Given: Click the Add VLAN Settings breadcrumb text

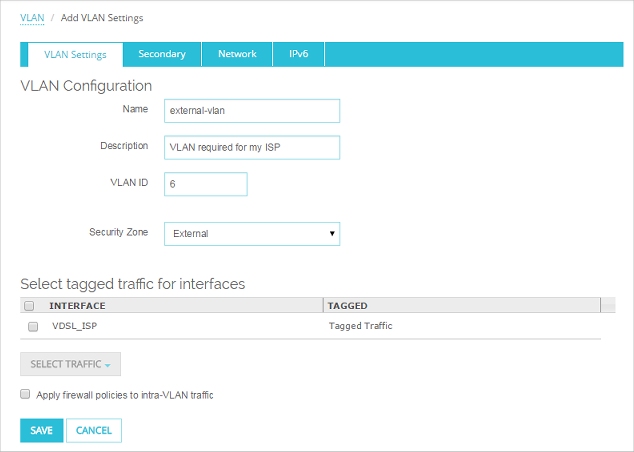Looking at the screenshot, I should pyautogui.click(x=101, y=18).
